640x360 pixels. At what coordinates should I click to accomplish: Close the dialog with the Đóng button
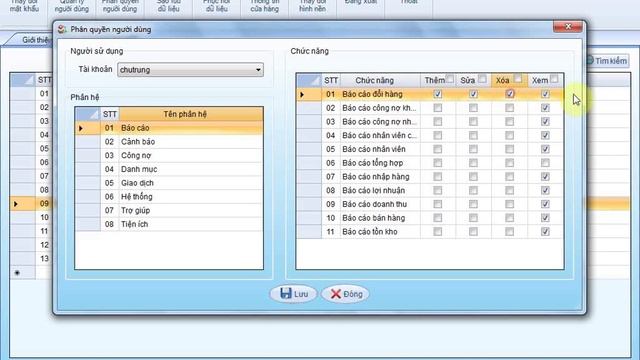345,294
